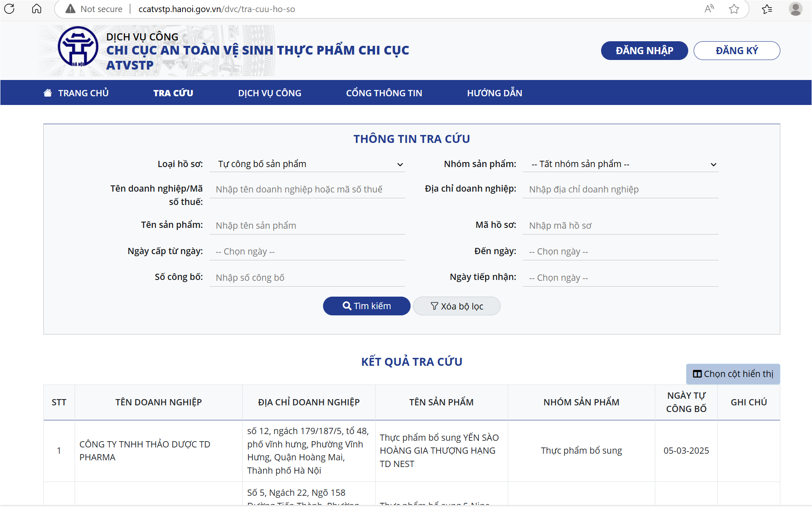Click the Địa chỉ doanh nghiệp field
This screenshot has height=507, width=812.
[x=621, y=190]
